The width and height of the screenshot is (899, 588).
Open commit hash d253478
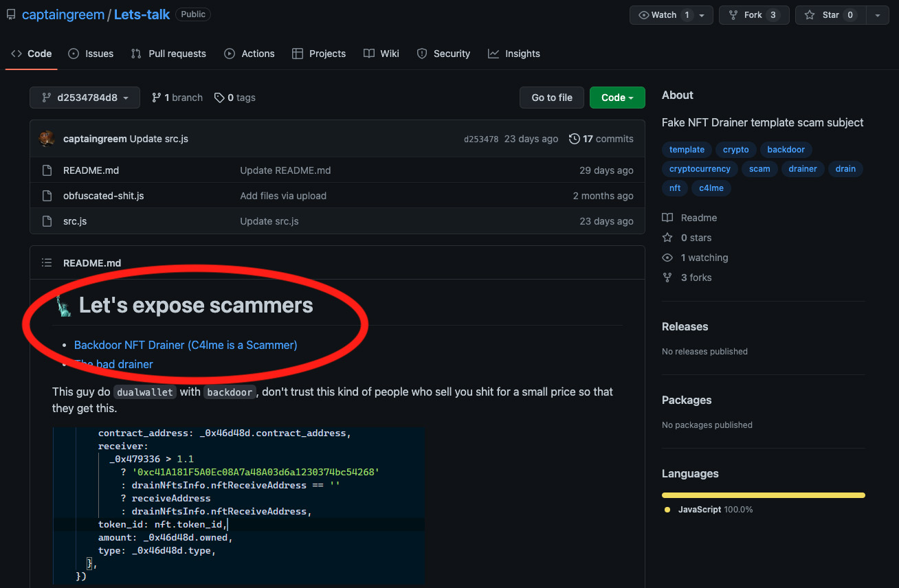point(481,139)
